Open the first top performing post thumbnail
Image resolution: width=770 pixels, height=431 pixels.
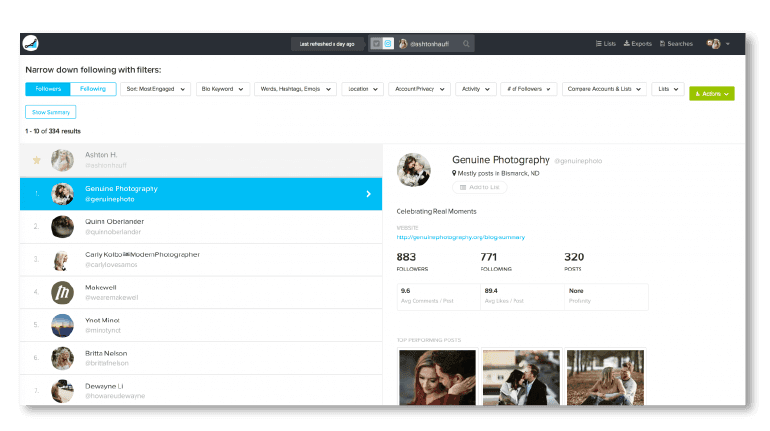[x=437, y=376]
